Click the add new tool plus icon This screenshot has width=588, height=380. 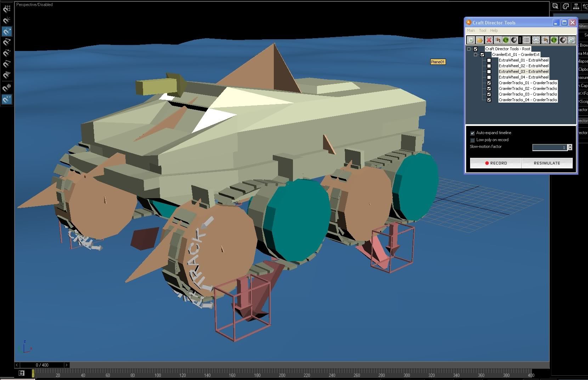471,40
